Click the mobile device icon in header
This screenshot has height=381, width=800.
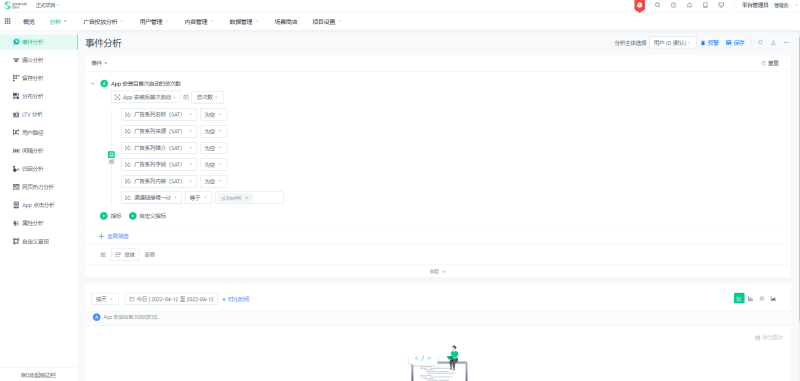point(705,5)
